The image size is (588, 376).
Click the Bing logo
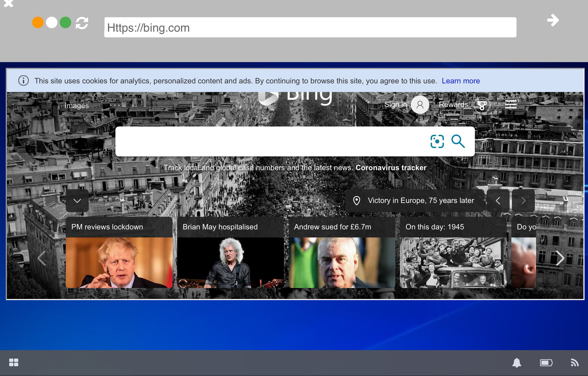pos(296,99)
